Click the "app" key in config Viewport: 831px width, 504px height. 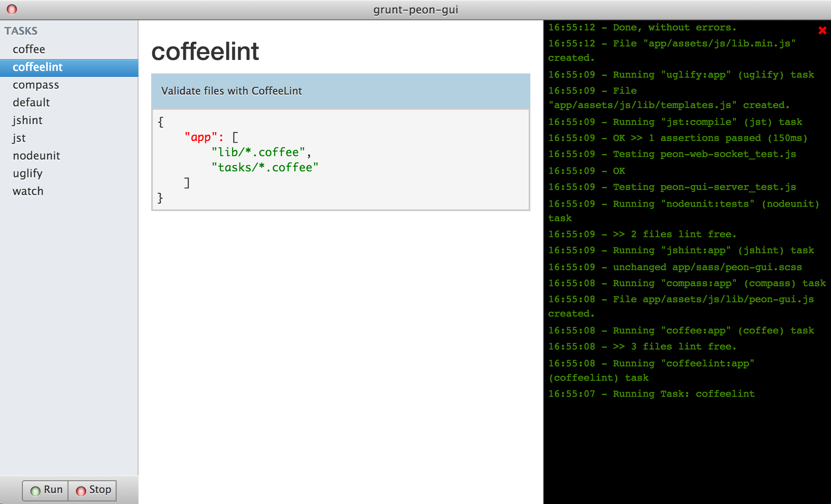pos(201,137)
